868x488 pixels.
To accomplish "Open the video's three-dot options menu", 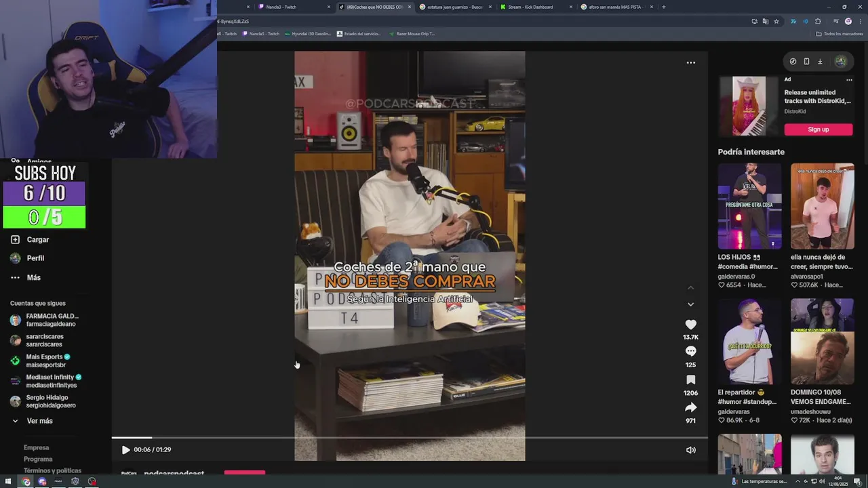I will point(690,62).
